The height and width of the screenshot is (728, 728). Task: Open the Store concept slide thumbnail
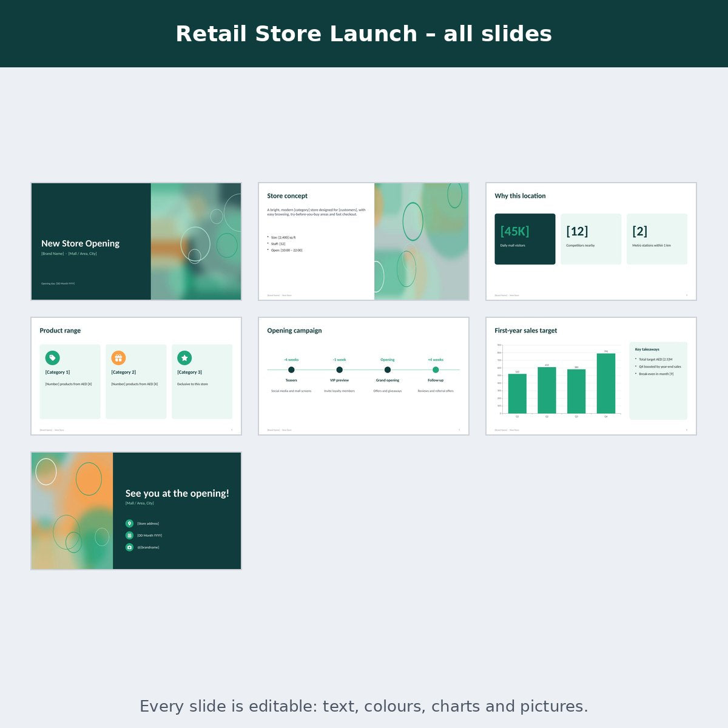pos(363,241)
